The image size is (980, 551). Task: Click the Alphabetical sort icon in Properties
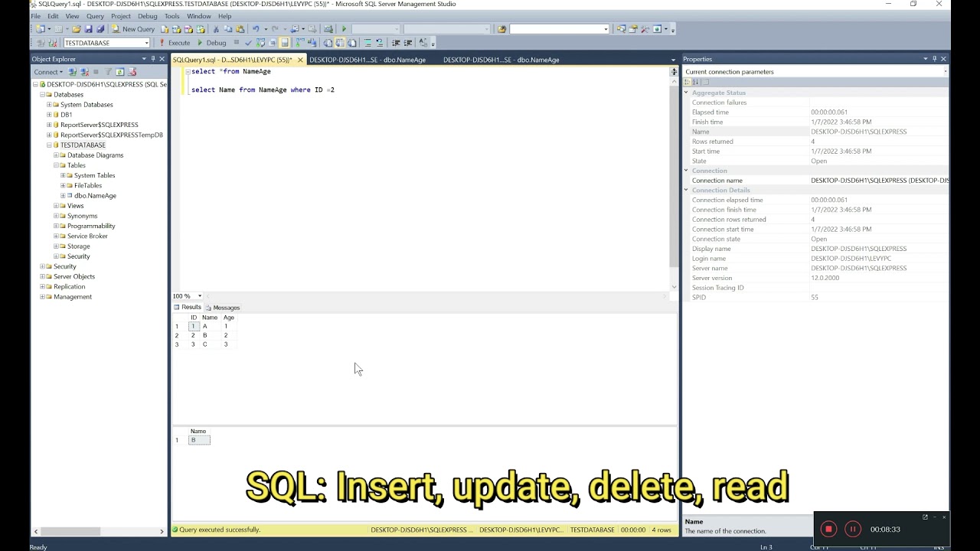click(x=696, y=82)
